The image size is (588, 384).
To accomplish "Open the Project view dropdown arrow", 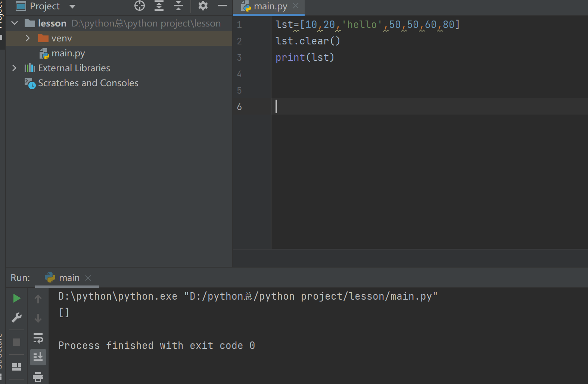I will [72, 6].
